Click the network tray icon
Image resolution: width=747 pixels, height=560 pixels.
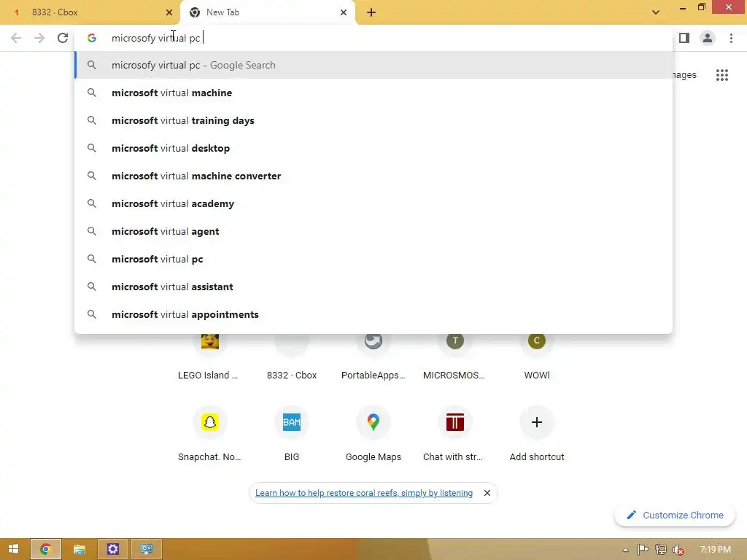coord(660,550)
